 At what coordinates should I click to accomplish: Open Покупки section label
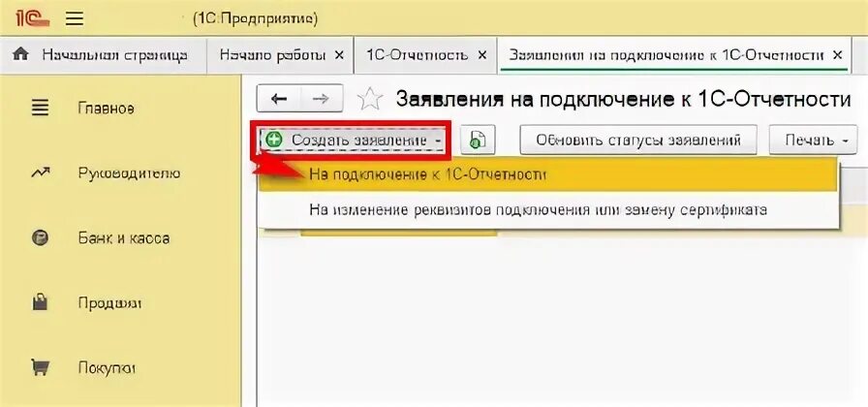108,368
